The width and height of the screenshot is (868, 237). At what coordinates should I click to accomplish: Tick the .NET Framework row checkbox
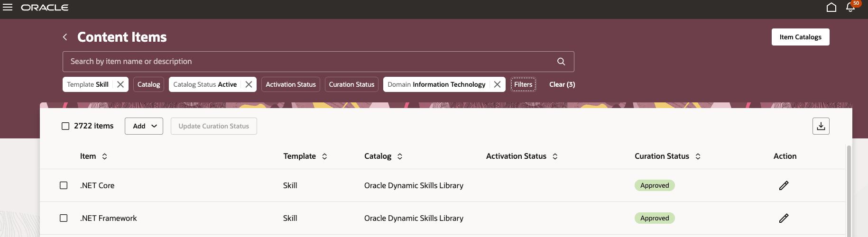pos(64,218)
